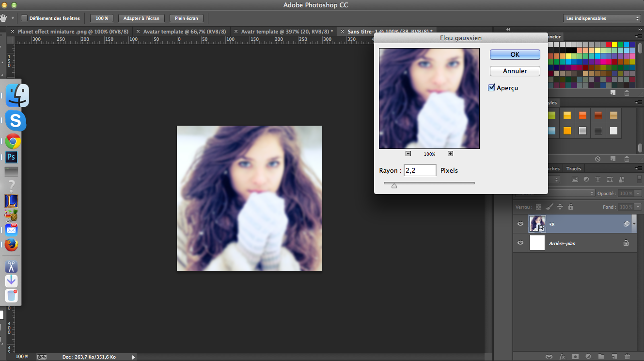The width and height of the screenshot is (644, 361).
Task: Select the Hand tool icon in options bar
Action: [4, 18]
